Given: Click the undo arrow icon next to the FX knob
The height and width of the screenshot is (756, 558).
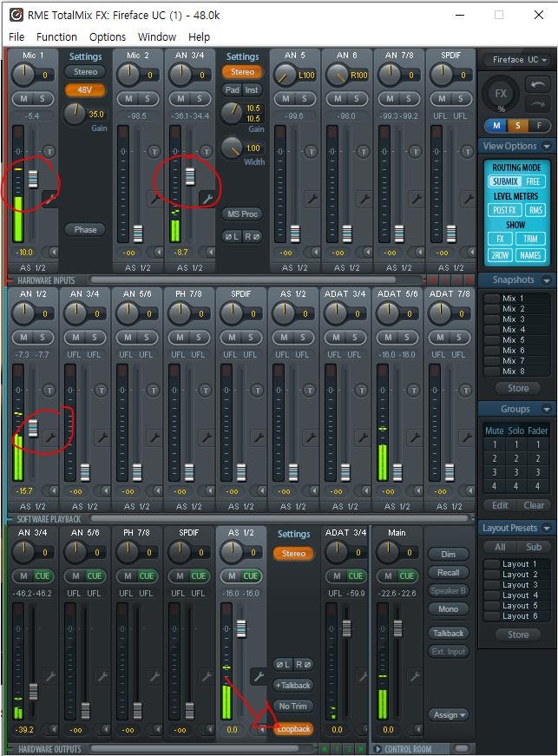Looking at the screenshot, I should tap(538, 85).
